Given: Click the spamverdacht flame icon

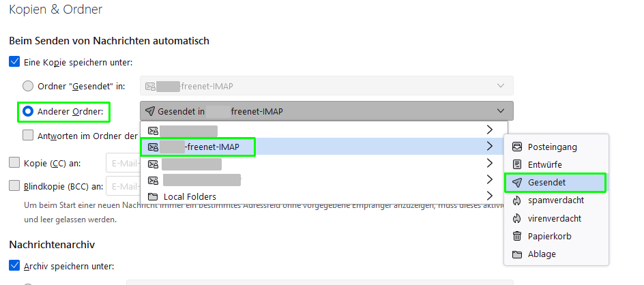Looking at the screenshot, I should 517,200.
